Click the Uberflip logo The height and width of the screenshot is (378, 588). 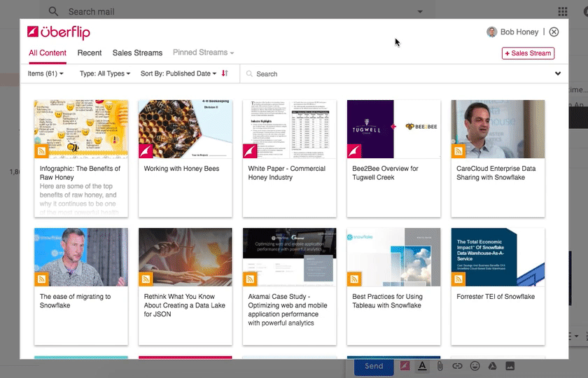59,32
